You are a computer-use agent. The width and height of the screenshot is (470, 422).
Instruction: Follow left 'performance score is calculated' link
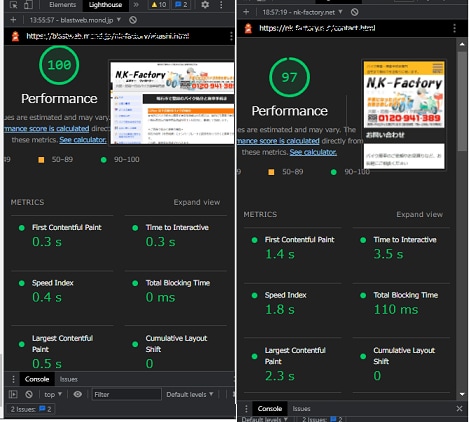click(47, 129)
